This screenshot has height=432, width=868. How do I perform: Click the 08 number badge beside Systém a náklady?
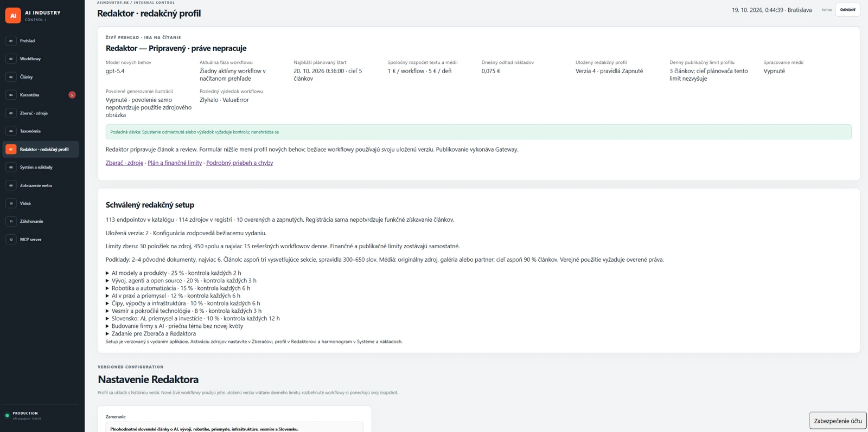point(11,167)
